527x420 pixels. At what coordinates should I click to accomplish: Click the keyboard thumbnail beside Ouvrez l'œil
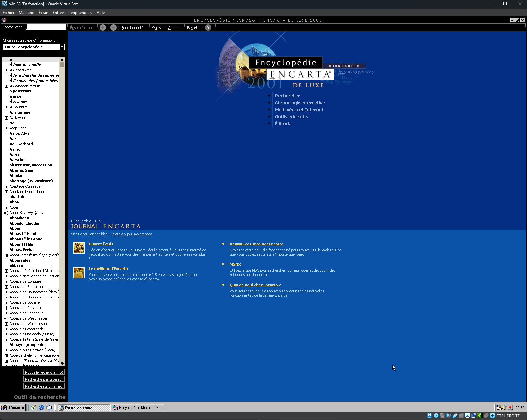[79, 248]
